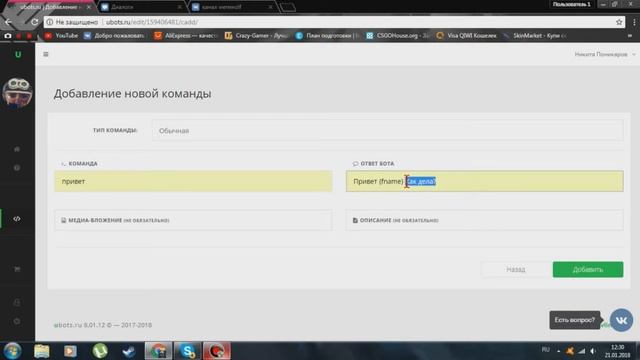Click the ubots.ru footer link
This screenshot has height=360, width=640.
point(68,325)
